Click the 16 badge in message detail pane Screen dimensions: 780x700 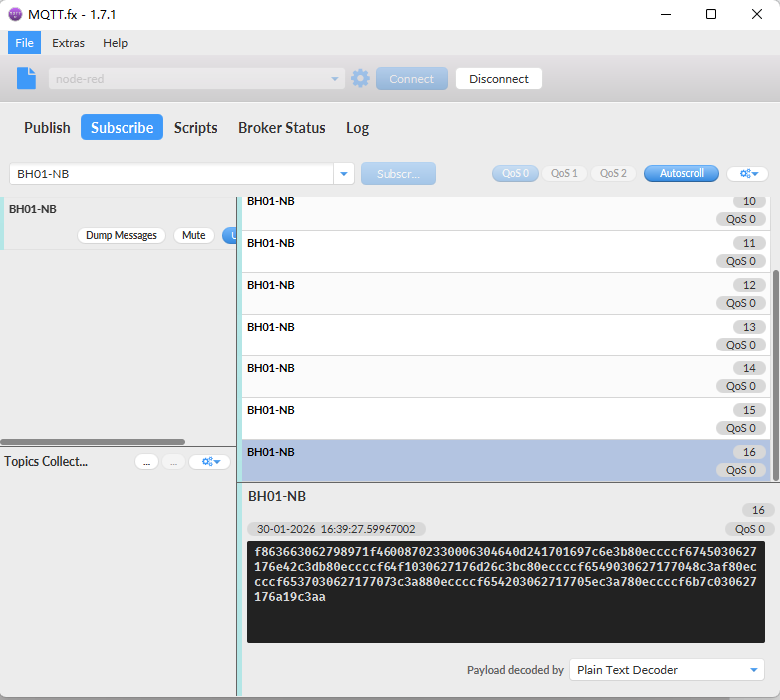click(758, 510)
